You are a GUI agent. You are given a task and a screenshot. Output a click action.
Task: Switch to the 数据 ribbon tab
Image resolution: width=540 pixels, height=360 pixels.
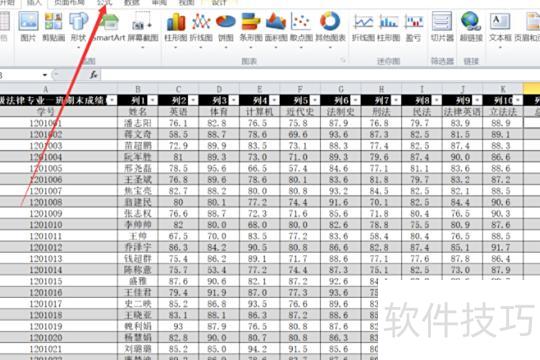click(x=132, y=3)
